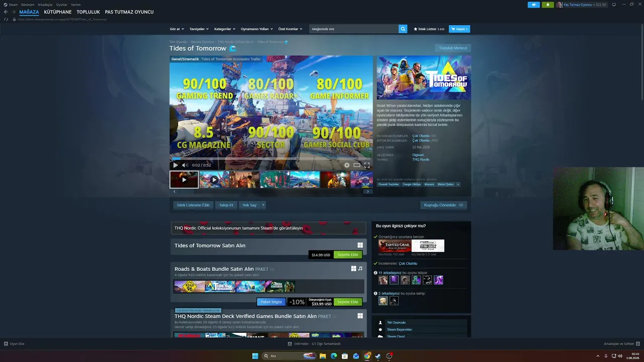
Task: Click the Macera tag
Action: pyautogui.click(x=429, y=185)
